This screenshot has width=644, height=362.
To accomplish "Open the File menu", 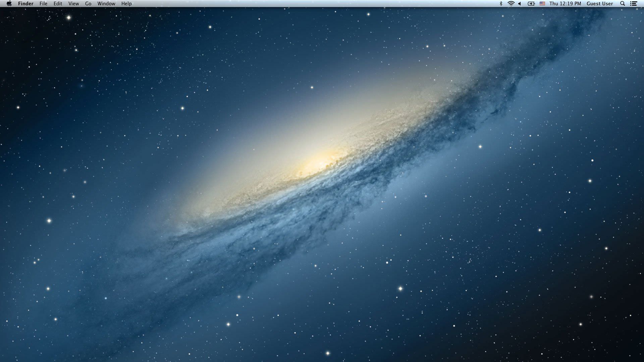I will click(x=43, y=4).
